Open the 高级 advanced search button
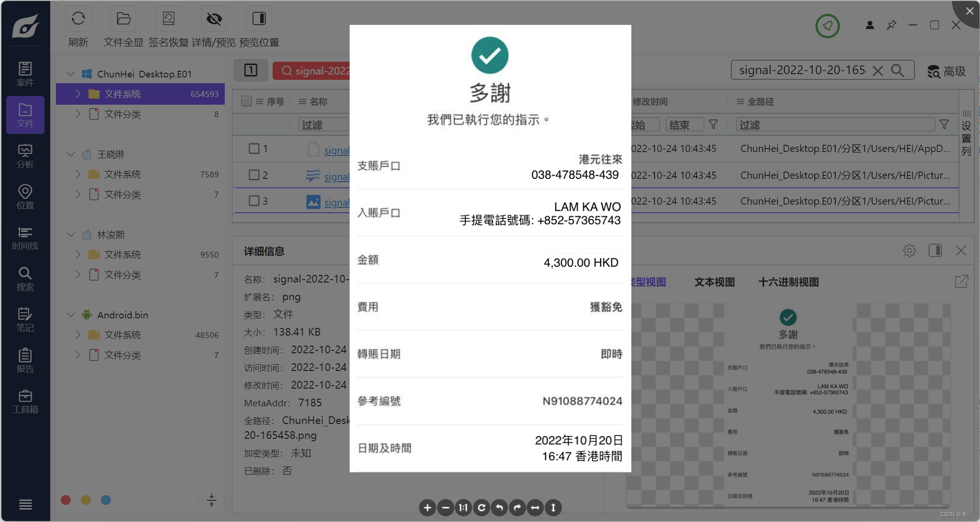Viewport: 980px width, 522px height. (947, 71)
